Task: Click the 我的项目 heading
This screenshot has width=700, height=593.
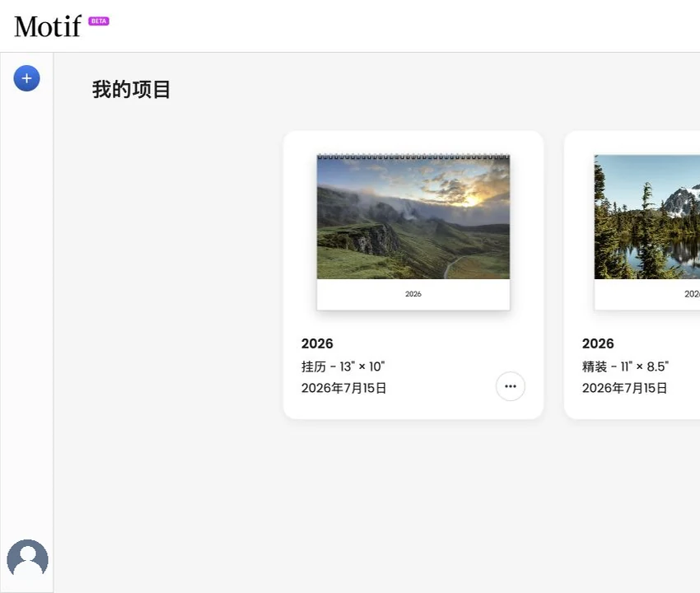Action: 131,89
